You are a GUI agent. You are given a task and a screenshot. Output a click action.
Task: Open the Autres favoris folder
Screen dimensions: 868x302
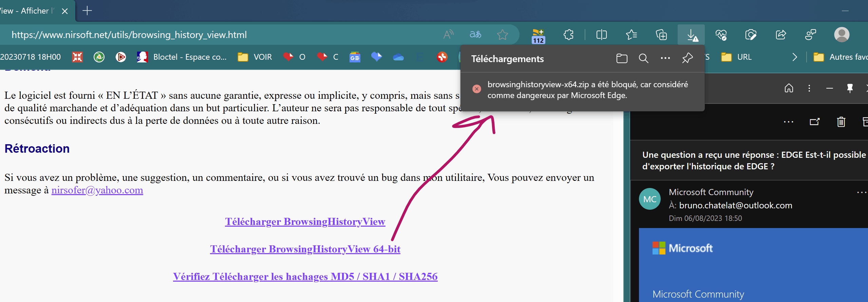(840, 57)
